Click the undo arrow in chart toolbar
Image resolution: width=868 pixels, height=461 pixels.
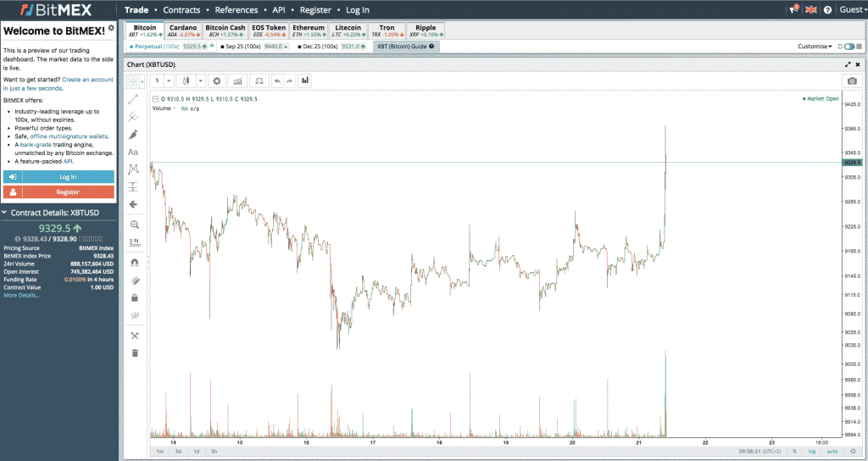277,81
